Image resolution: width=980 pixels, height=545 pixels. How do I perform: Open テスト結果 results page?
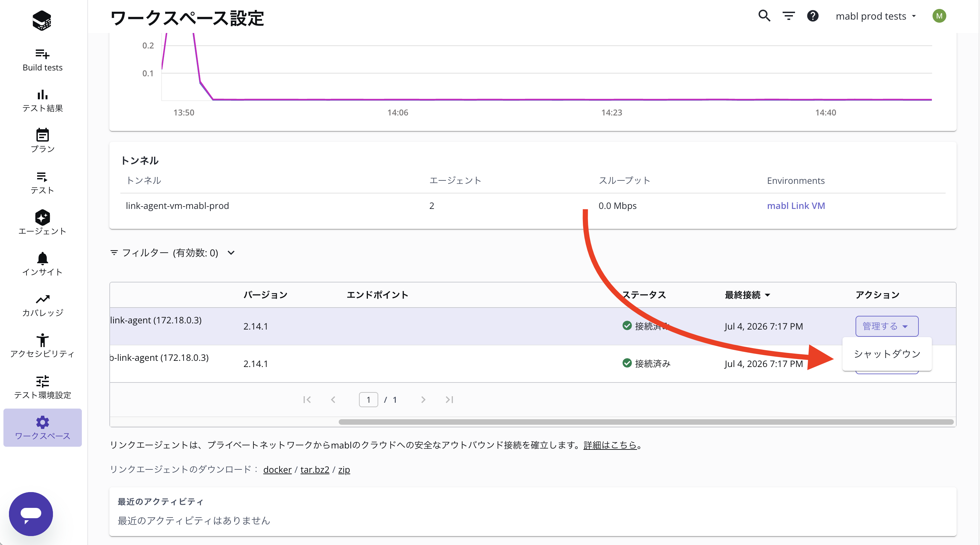pos(42,101)
